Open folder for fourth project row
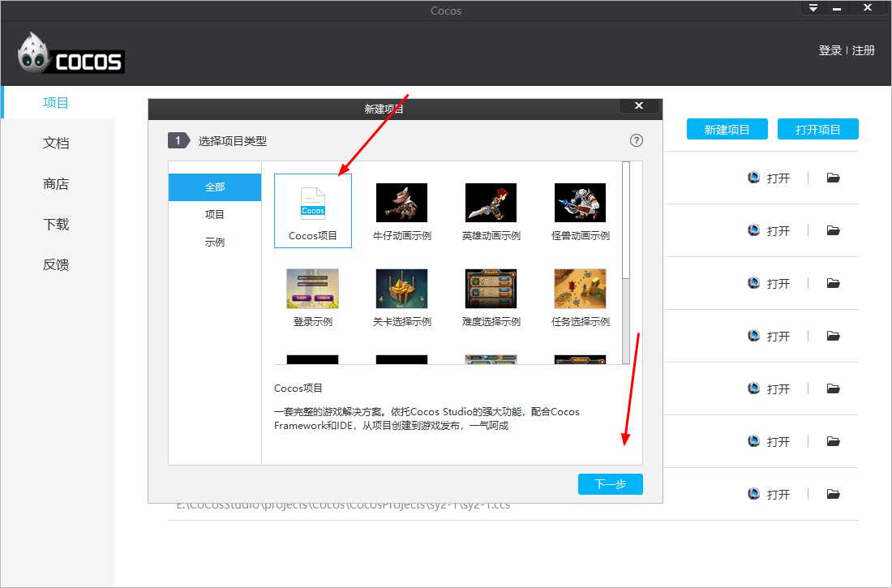This screenshot has width=892, height=588. pos(834,336)
